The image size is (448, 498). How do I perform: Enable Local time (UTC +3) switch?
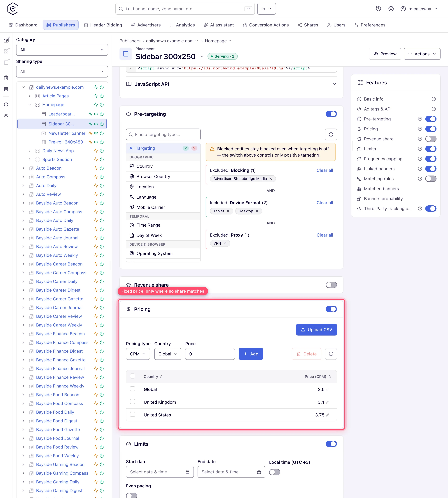pyautogui.click(x=274, y=472)
